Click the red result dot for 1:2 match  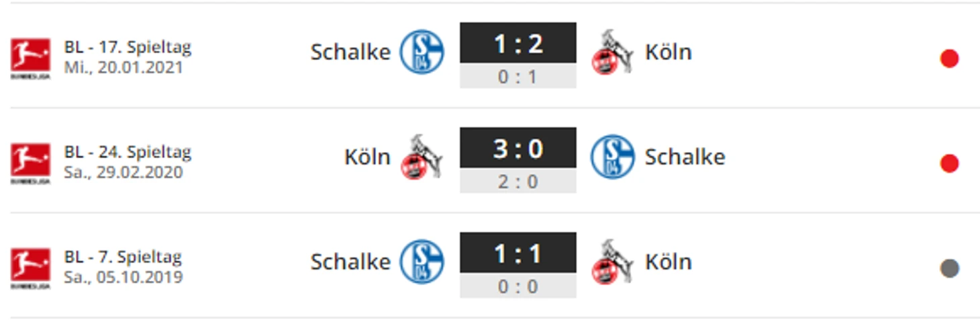point(949,59)
